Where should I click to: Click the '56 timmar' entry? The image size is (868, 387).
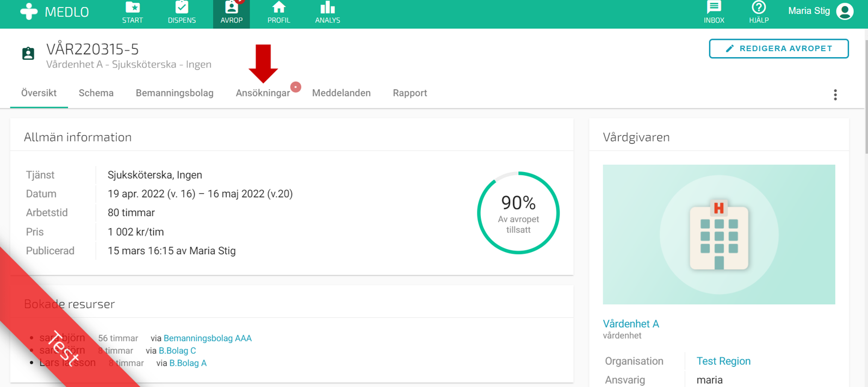(118, 339)
